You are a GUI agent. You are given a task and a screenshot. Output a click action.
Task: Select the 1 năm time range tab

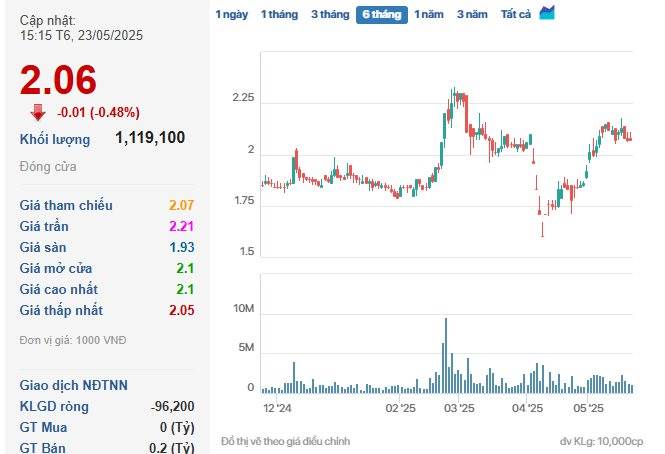pyautogui.click(x=429, y=14)
